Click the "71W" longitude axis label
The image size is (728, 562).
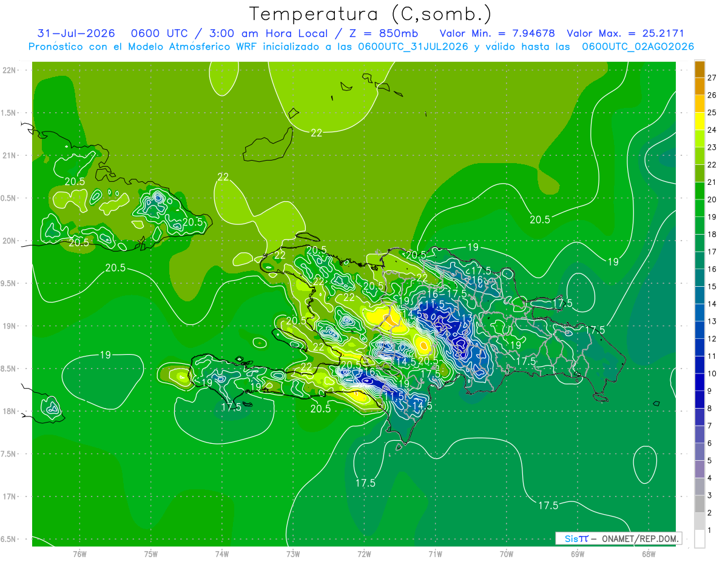coord(435,554)
